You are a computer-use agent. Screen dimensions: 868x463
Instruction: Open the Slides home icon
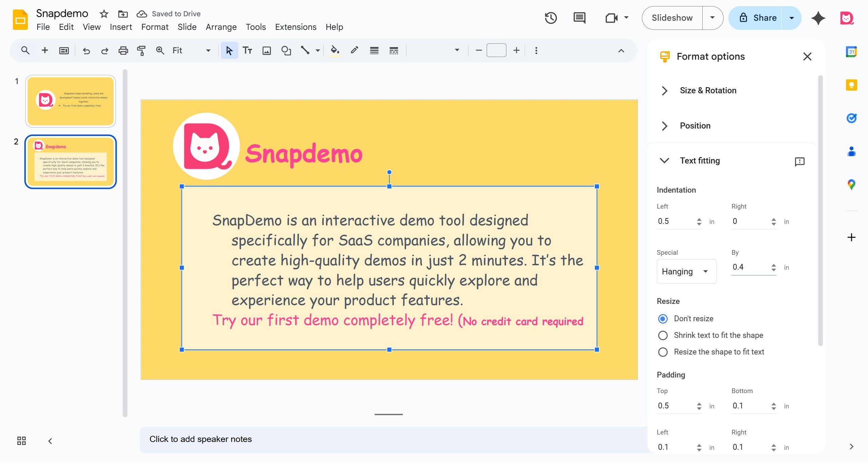[x=20, y=20]
